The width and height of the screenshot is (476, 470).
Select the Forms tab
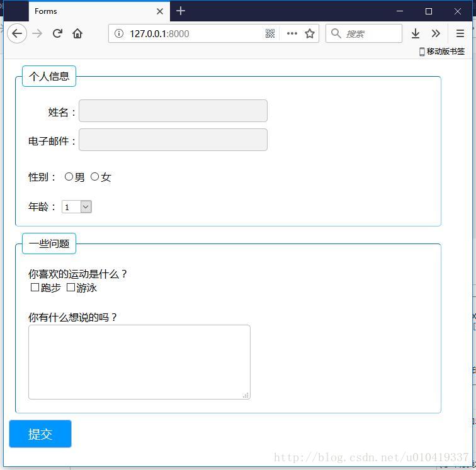99,11
